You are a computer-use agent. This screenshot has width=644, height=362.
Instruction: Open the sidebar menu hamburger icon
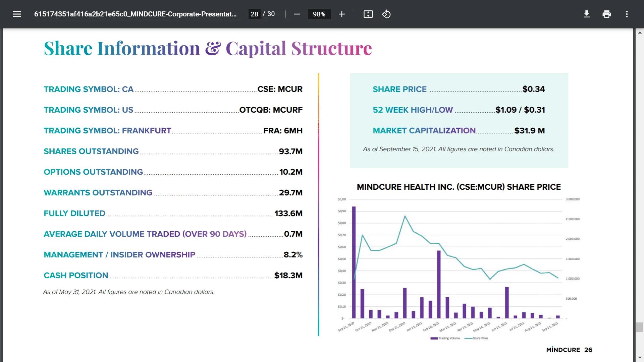click(x=17, y=14)
